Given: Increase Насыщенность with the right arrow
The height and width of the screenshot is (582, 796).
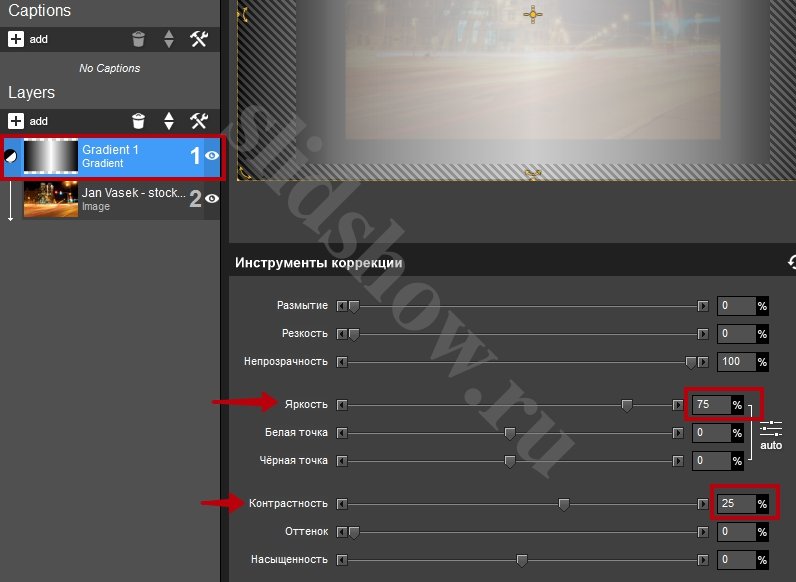Looking at the screenshot, I should (703, 560).
